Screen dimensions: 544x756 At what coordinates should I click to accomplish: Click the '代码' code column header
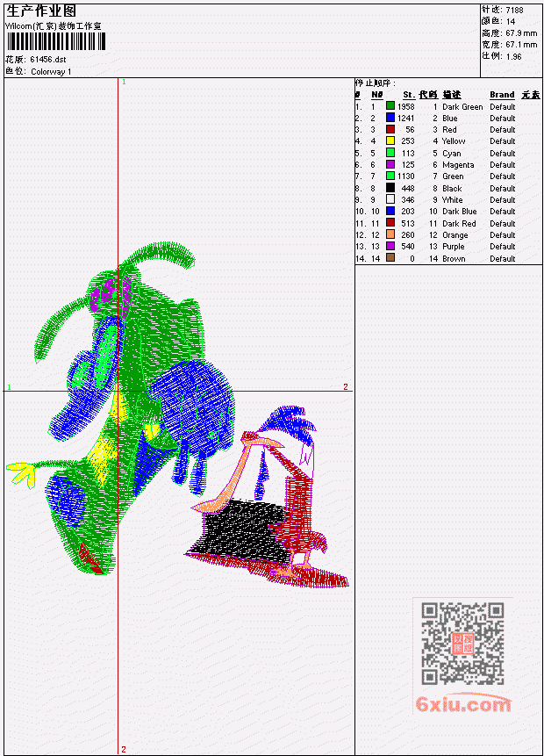pyautogui.click(x=428, y=95)
